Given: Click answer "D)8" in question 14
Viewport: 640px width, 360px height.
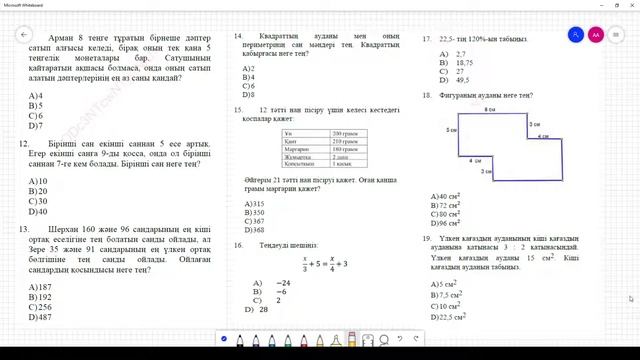Looking at the screenshot, I should coord(249,95).
